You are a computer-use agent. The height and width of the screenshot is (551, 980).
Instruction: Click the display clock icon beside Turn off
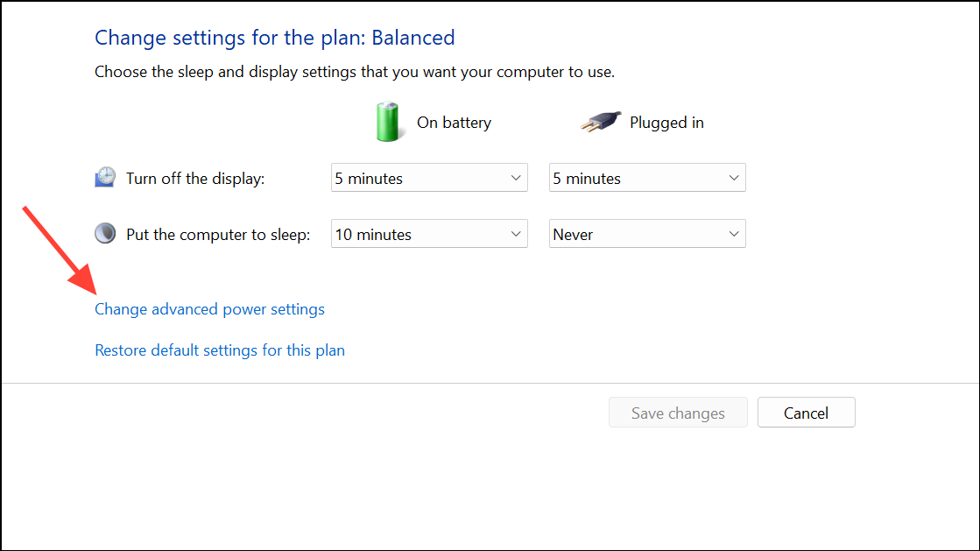pyautogui.click(x=105, y=178)
